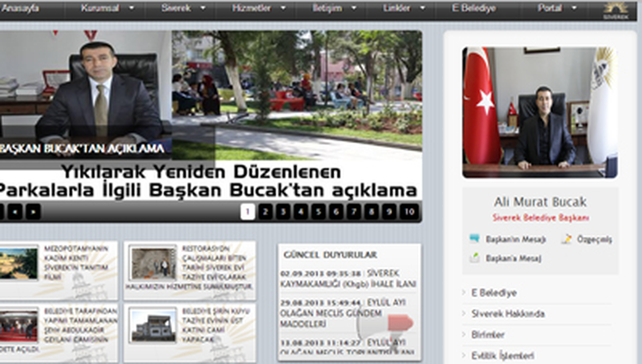The height and width of the screenshot is (364, 642).
Task: Go to next slide arrow
Action: coord(33,212)
